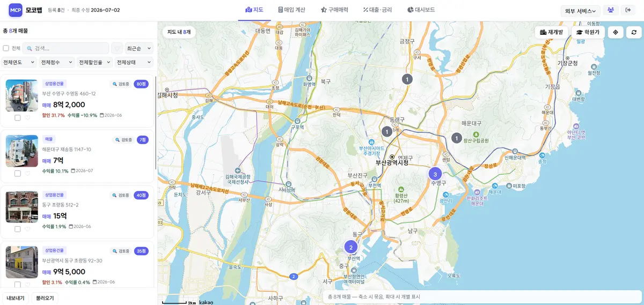
Task: Check the 전체 select-all checkbox
Action: [6, 48]
